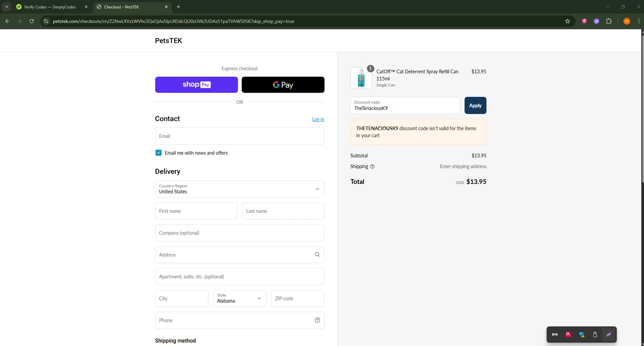644x346 pixels.
Task: Open the MSI tray icon
Action: coord(555,334)
